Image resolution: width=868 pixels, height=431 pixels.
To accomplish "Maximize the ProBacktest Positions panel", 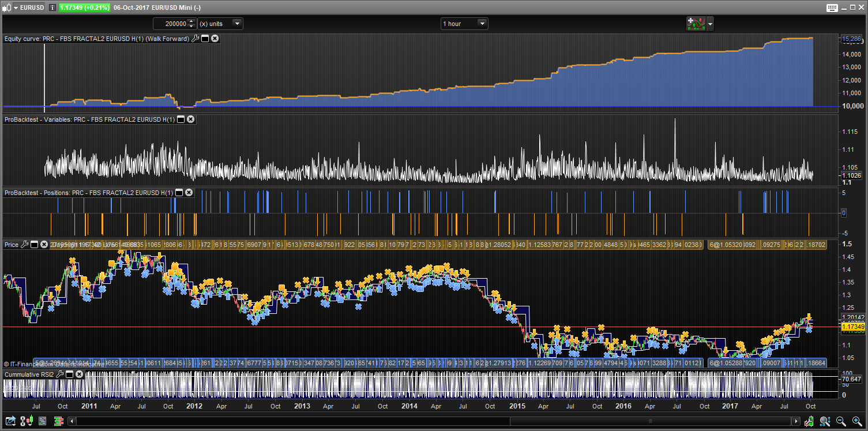I will tap(179, 193).
